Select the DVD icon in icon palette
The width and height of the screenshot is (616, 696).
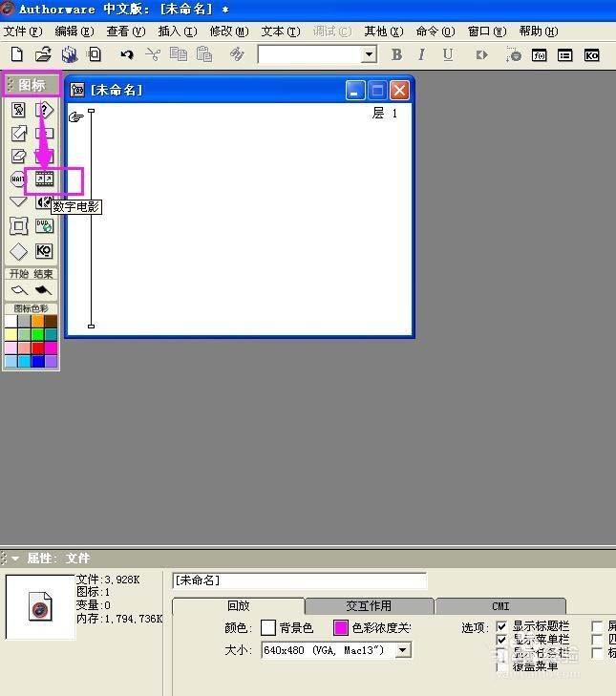coord(44,226)
